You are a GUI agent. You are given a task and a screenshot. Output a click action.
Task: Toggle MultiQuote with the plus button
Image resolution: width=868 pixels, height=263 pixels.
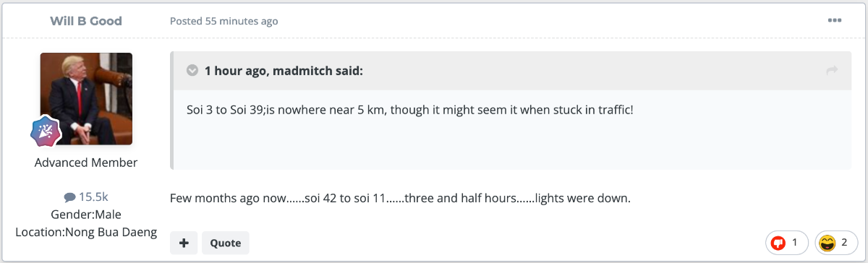pos(184,243)
